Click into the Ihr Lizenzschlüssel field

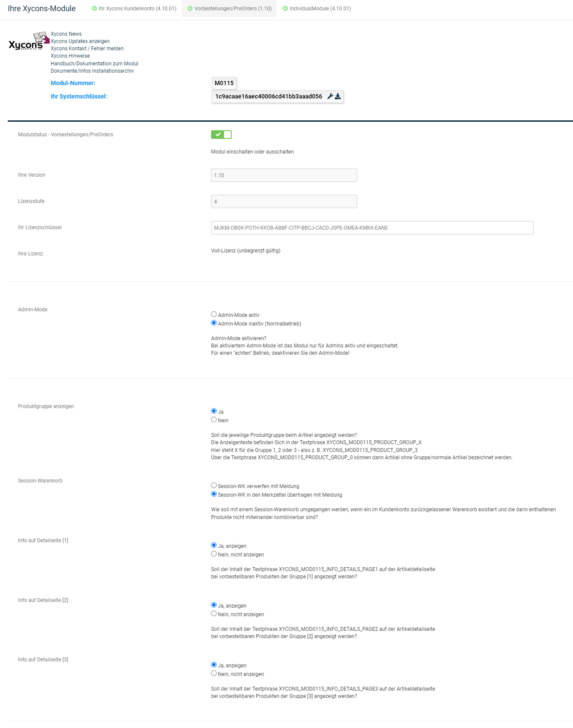[372, 228]
